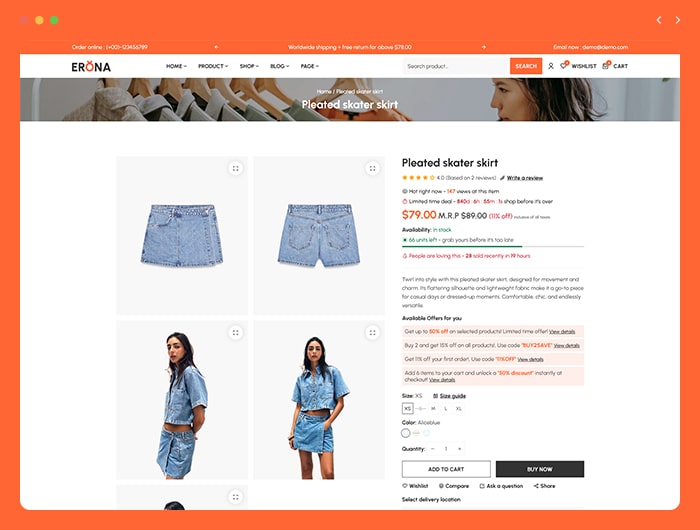Open the Wishlist heart icon in header
This screenshot has height=530, width=700.
tap(564, 66)
